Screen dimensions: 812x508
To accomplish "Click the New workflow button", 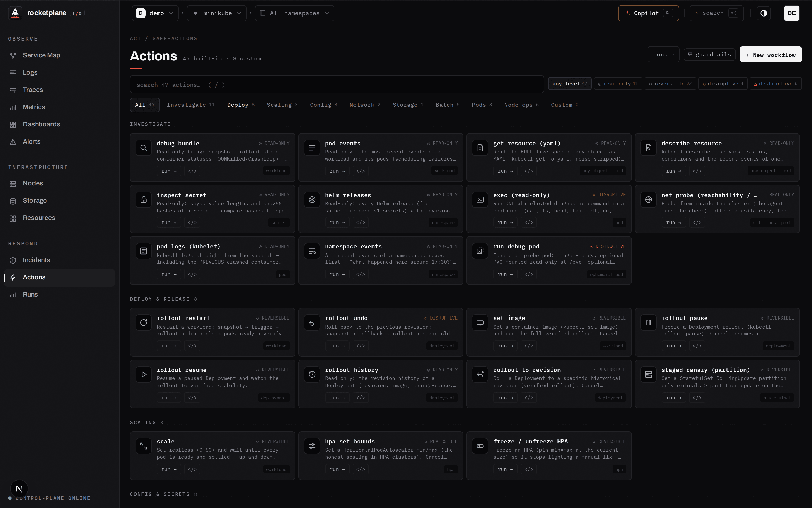I will [771, 55].
